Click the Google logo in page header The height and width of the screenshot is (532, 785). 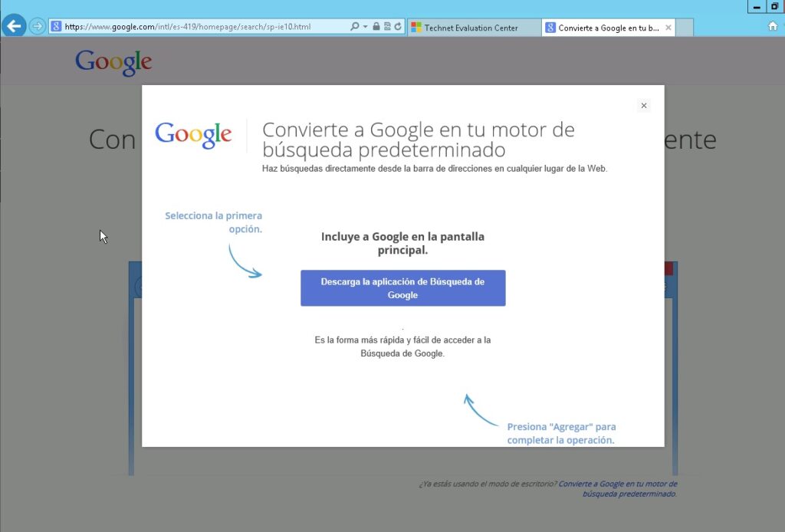coord(113,63)
